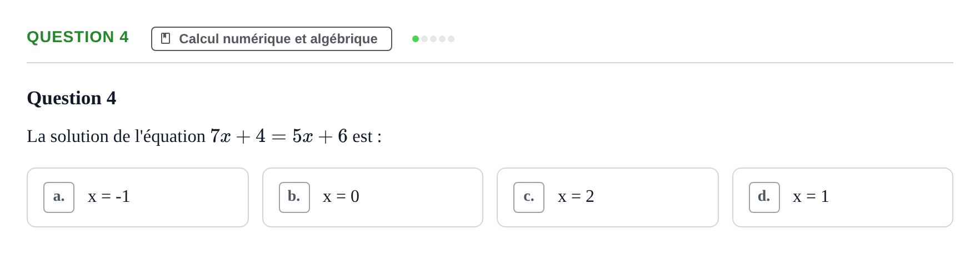Click the equation's right side 5x + 6
The image size is (980, 254).
click(x=320, y=136)
